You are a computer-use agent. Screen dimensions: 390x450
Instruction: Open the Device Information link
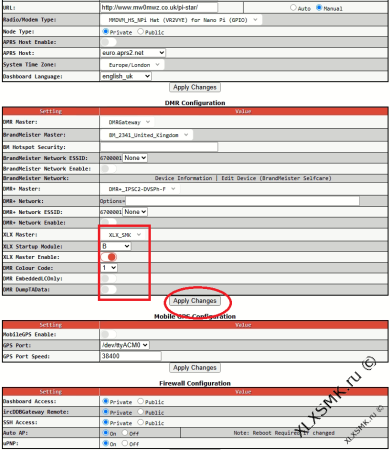tap(183, 178)
